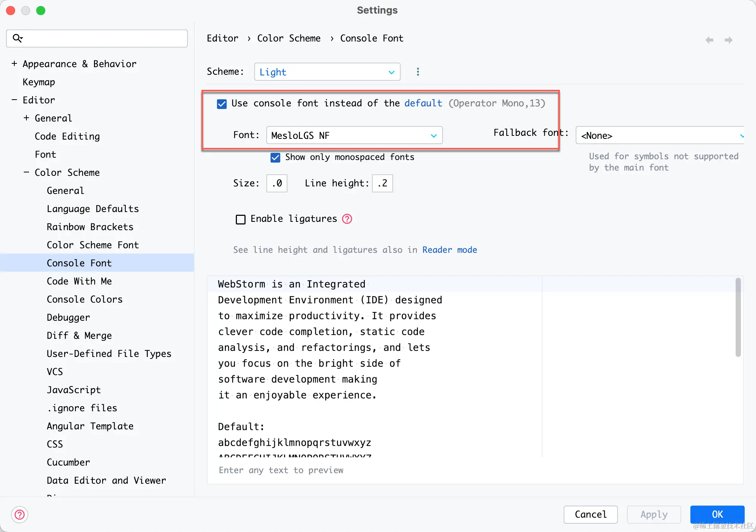Click the back navigation arrow

pyautogui.click(x=709, y=40)
